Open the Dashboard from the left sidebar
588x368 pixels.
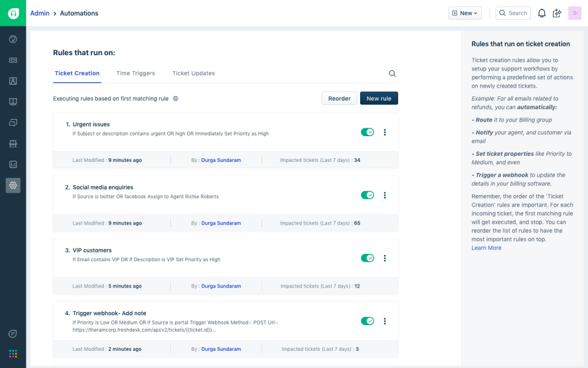pos(13,39)
